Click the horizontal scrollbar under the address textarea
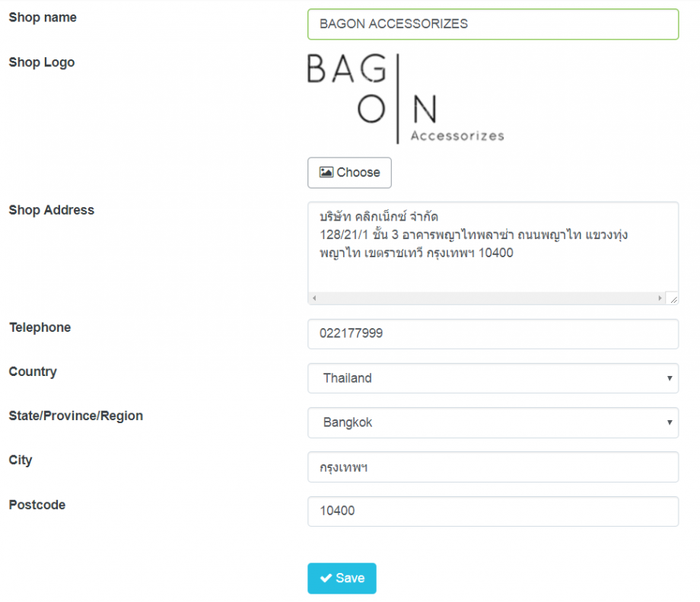The width and height of the screenshot is (700, 602). [x=487, y=297]
